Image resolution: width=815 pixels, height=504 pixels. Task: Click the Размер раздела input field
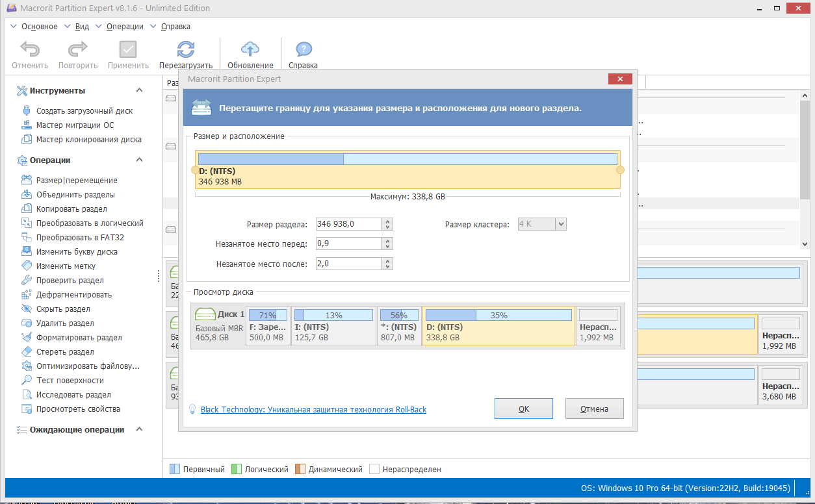[x=348, y=224]
